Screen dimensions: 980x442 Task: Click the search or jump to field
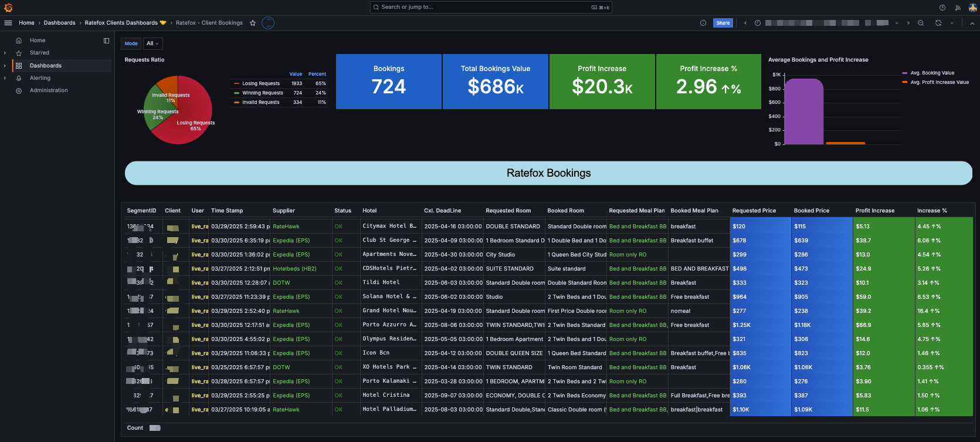pos(490,7)
